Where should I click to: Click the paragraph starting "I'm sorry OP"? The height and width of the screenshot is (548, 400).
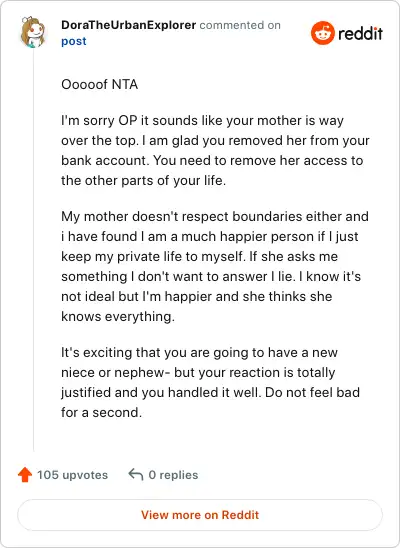click(x=215, y=150)
